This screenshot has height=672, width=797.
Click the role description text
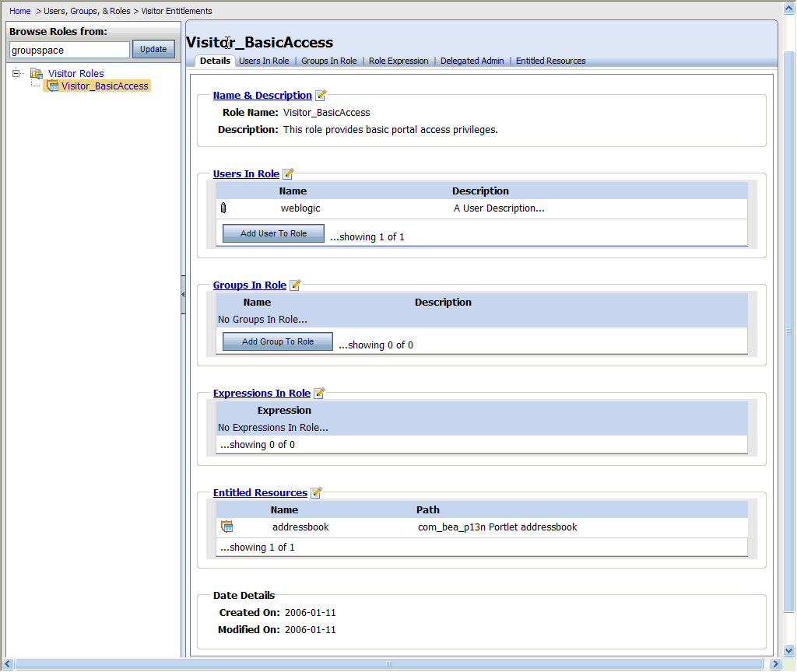[x=390, y=130]
